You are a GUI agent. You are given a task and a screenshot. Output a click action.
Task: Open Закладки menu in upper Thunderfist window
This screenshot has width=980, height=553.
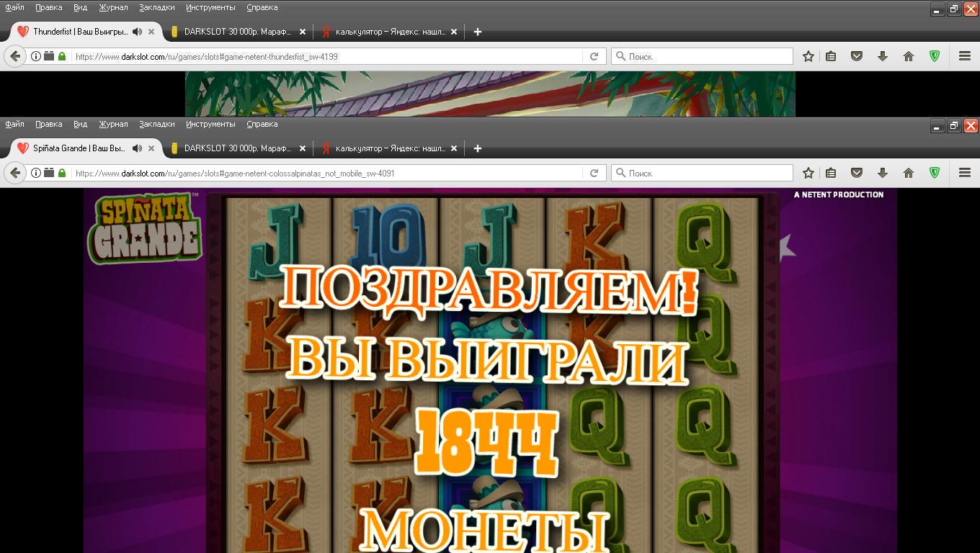[157, 7]
